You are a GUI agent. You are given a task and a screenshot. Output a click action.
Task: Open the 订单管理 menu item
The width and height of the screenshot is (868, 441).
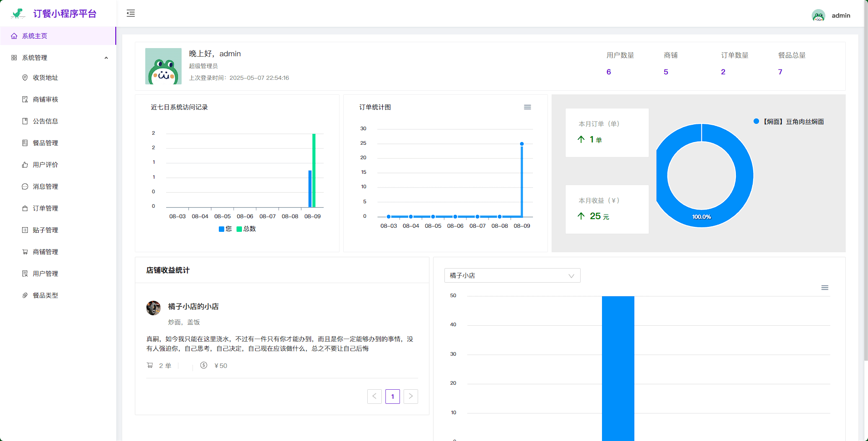(45, 208)
